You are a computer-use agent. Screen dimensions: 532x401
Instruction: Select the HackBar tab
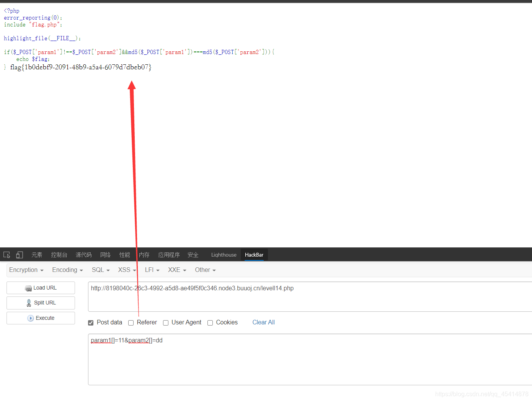coord(254,255)
